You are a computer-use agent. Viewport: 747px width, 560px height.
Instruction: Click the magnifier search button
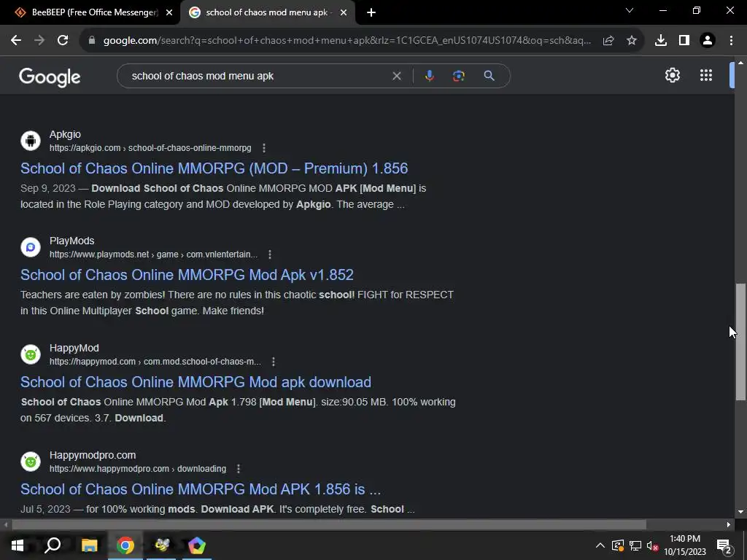pos(489,76)
